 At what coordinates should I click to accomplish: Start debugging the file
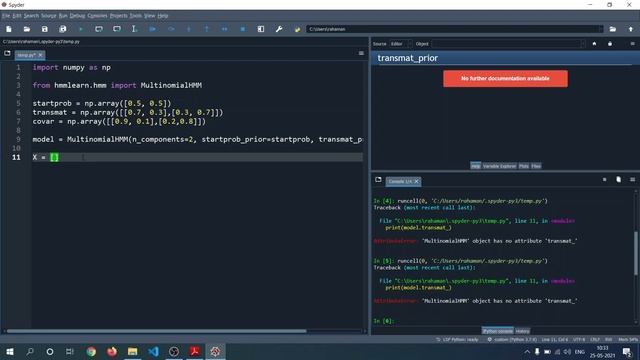153,29
